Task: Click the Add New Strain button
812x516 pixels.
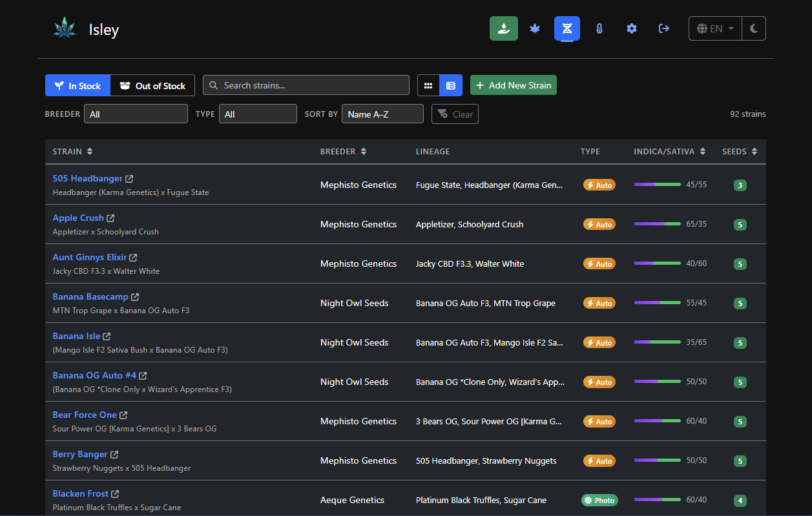Action: click(x=513, y=85)
